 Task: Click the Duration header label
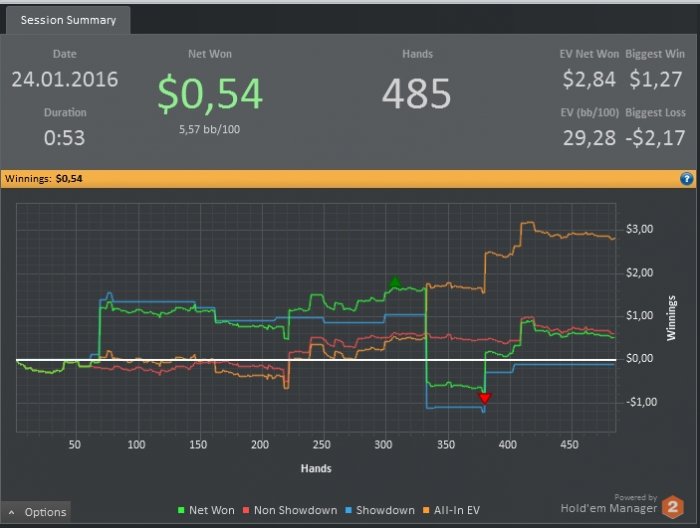coord(65,112)
